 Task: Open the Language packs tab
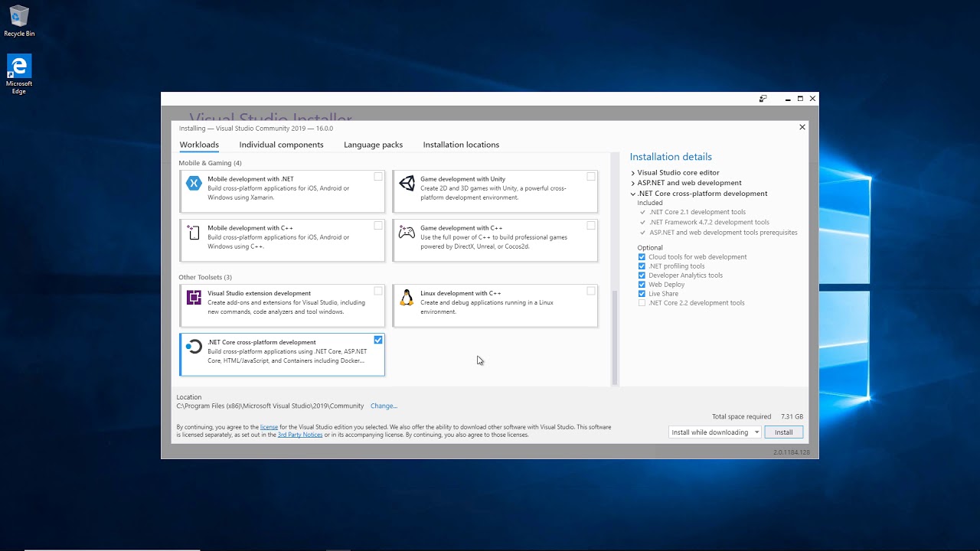click(x=373, y=145)
